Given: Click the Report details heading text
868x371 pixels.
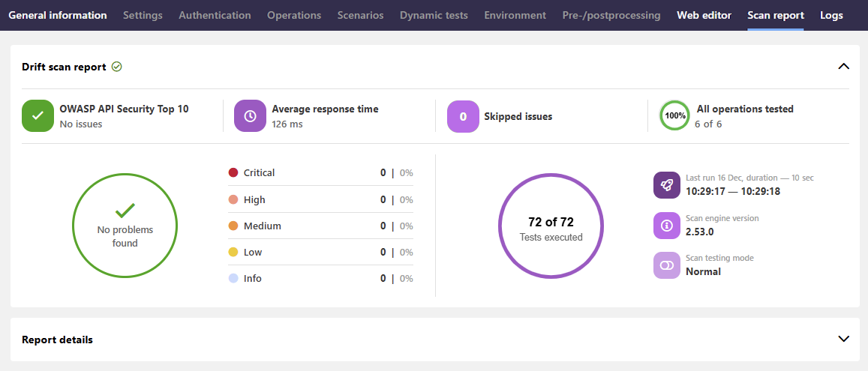Looking at the screenshot, I should pos(58,340).
